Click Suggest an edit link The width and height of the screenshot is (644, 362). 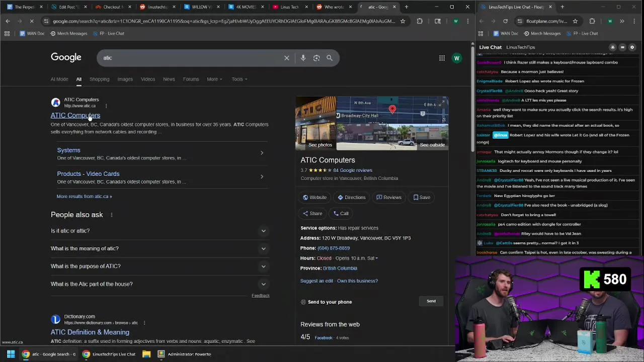point(316,281)
